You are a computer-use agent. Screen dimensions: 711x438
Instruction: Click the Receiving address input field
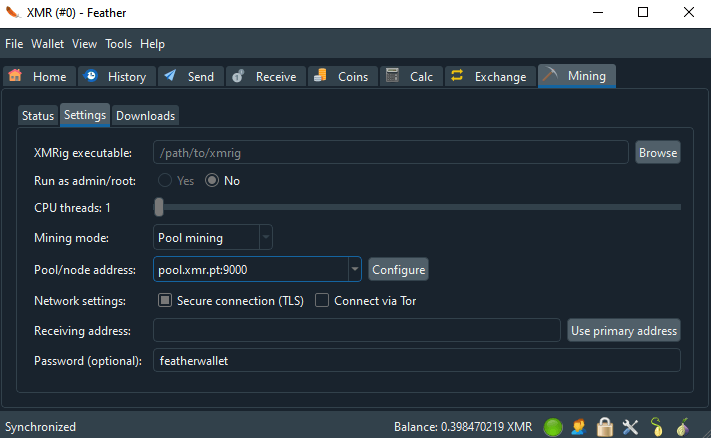(x=357, y=331)
